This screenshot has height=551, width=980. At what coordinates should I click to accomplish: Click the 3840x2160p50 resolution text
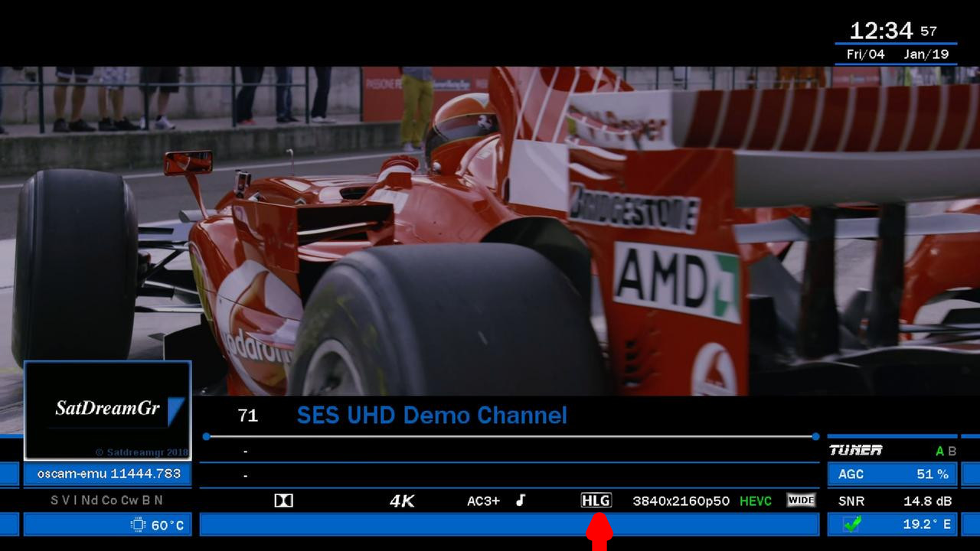[681, 501]
